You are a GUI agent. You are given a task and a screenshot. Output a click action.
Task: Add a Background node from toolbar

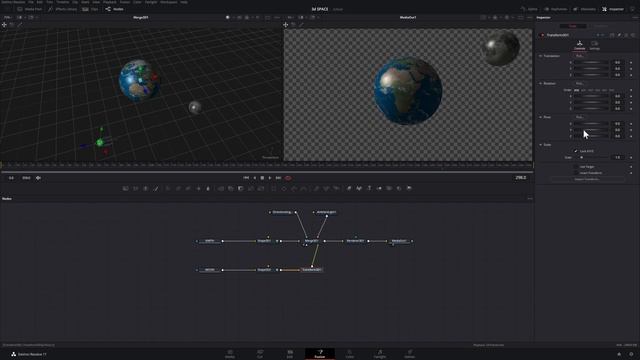126,188
